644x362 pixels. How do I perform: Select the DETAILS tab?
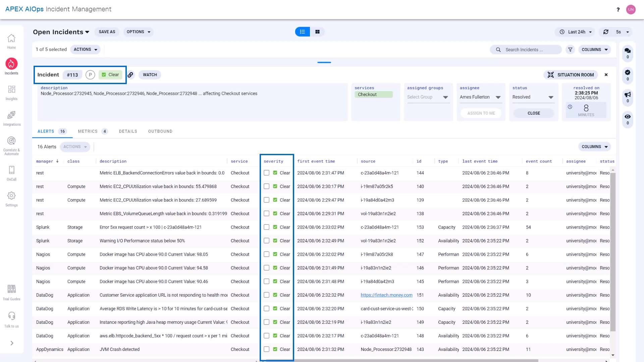point(128,131)
